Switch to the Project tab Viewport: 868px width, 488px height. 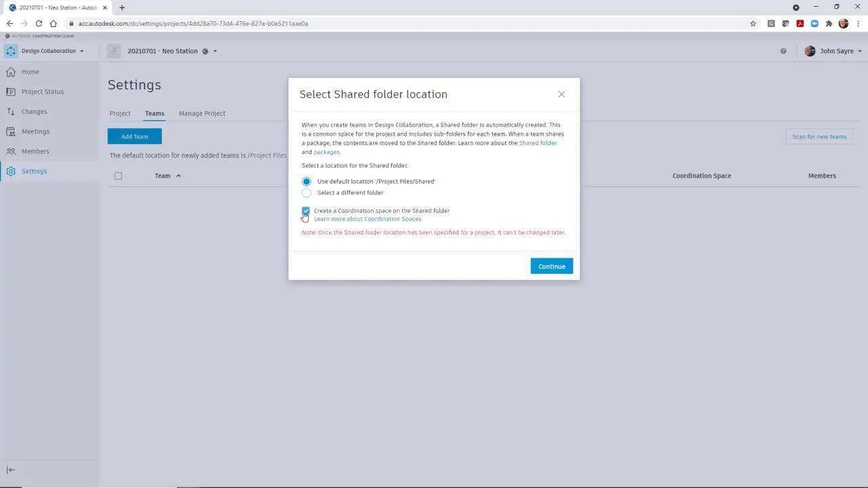(x=120, y=113)
